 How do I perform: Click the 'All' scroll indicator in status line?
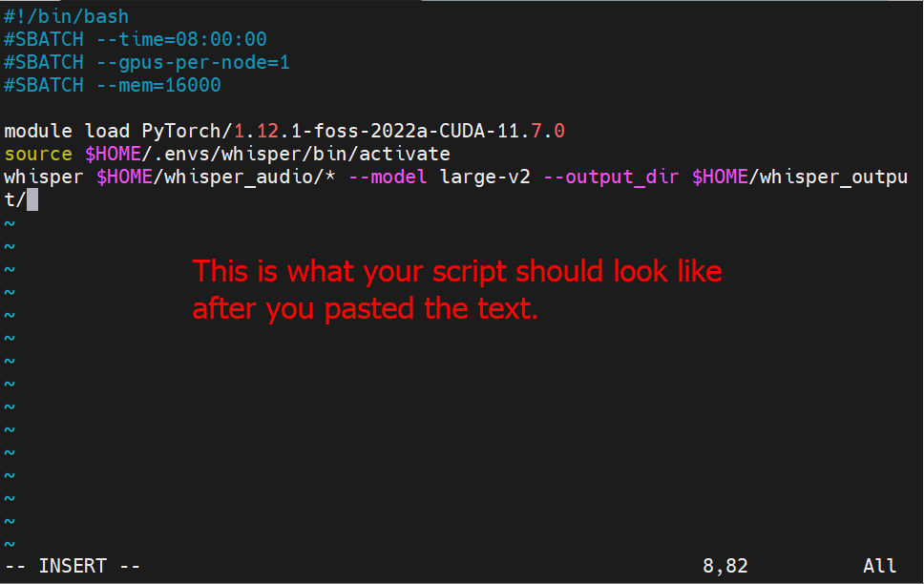point(879,566)
